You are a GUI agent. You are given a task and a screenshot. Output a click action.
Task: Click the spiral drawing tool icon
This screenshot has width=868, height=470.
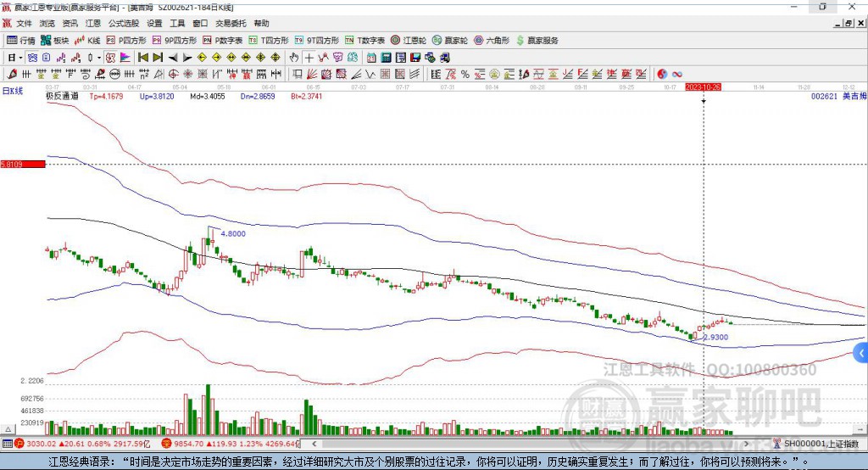[86, 74]
